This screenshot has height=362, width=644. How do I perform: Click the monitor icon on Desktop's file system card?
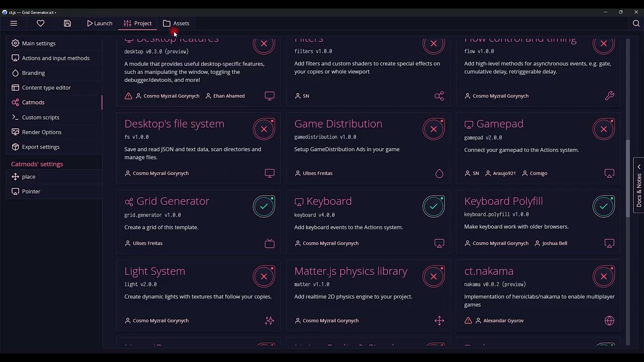coord(270,173)
